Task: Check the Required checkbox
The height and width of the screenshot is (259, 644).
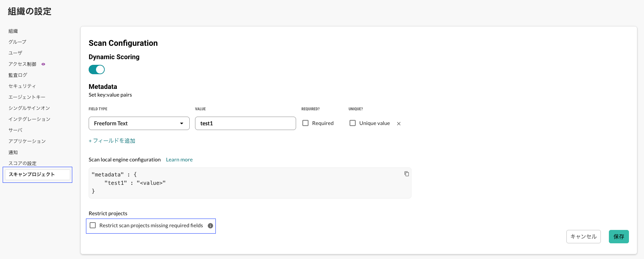Action: 305,123
